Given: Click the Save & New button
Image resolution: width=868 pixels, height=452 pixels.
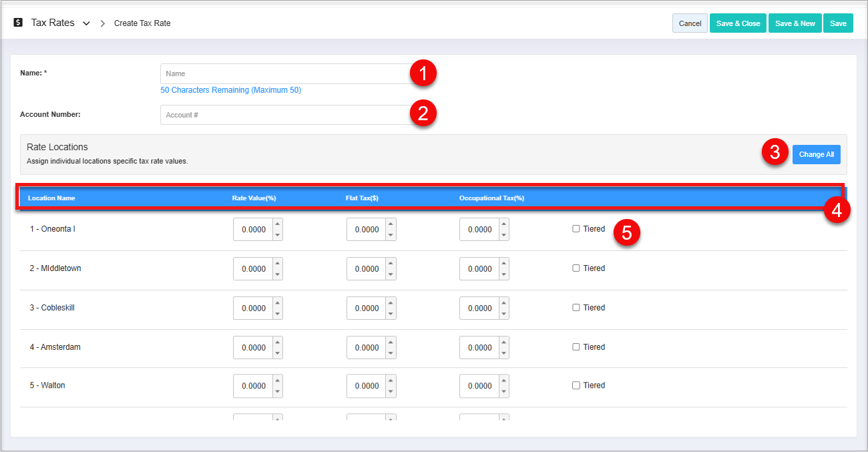Looking at the screenshot, I should coord(795,23).
